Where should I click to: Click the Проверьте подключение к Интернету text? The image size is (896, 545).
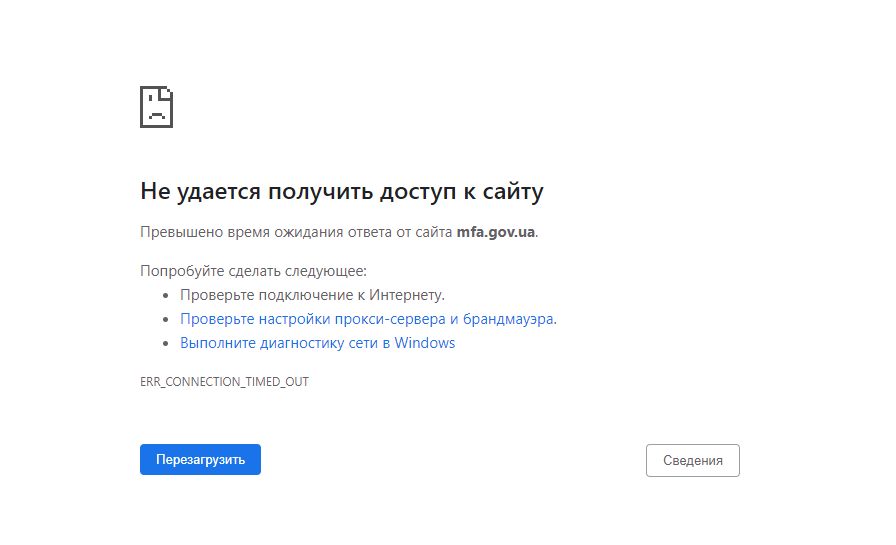click(312, 295)
